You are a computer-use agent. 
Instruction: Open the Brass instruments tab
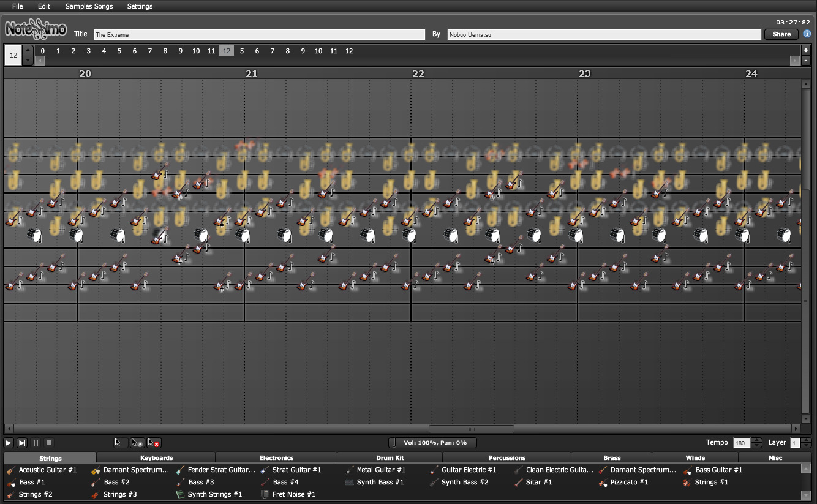pos(611,457)
